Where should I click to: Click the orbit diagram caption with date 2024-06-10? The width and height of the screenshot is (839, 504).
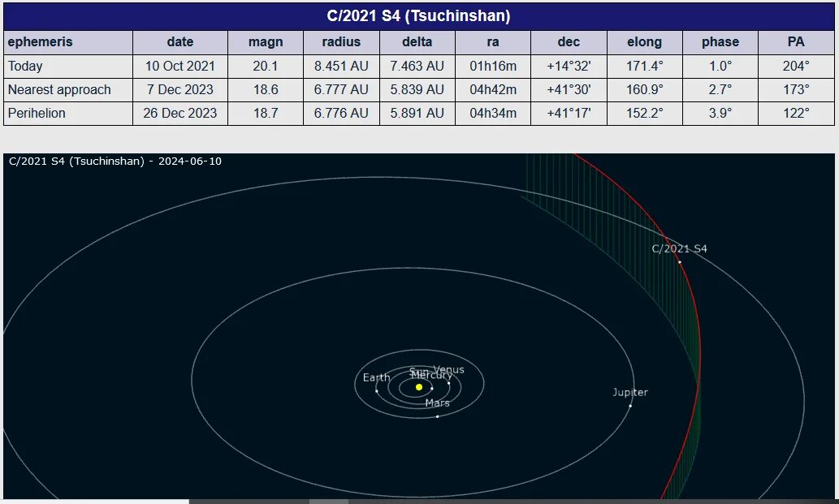115,161
